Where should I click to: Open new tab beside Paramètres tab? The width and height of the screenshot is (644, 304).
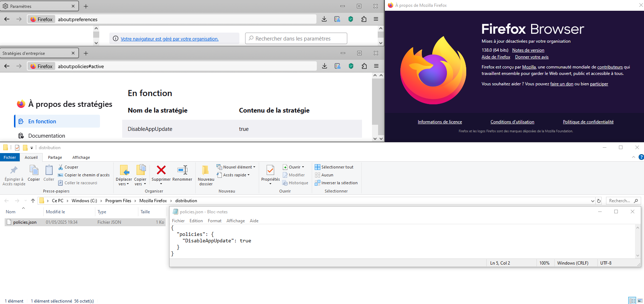86,6
